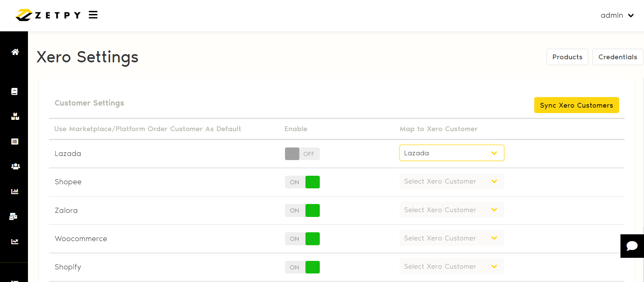Toggle the hamburger menu icon
Viewport: 644px width, 282px height.
pyautogui.click(x=93, y=15)
